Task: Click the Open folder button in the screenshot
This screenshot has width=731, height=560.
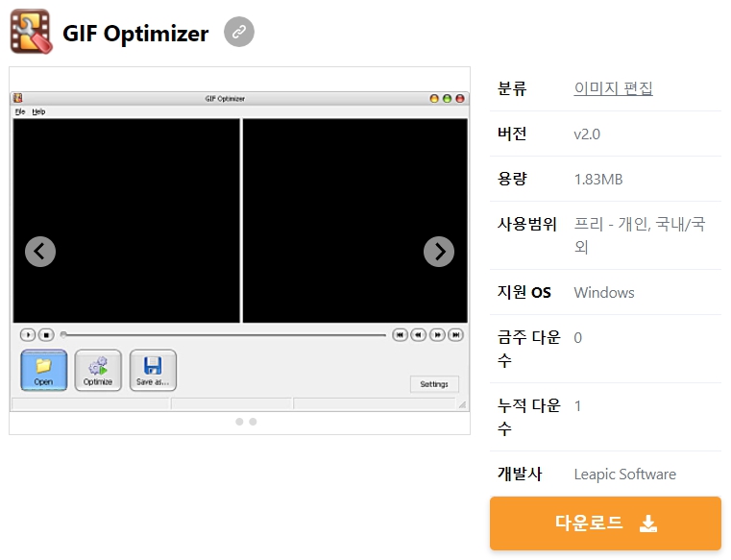Action: click(x=44, y=371)
